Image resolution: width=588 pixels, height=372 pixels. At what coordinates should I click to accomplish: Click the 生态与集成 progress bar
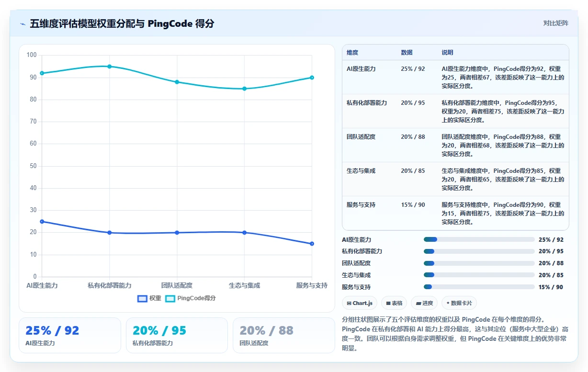click(x=479, y=275)
